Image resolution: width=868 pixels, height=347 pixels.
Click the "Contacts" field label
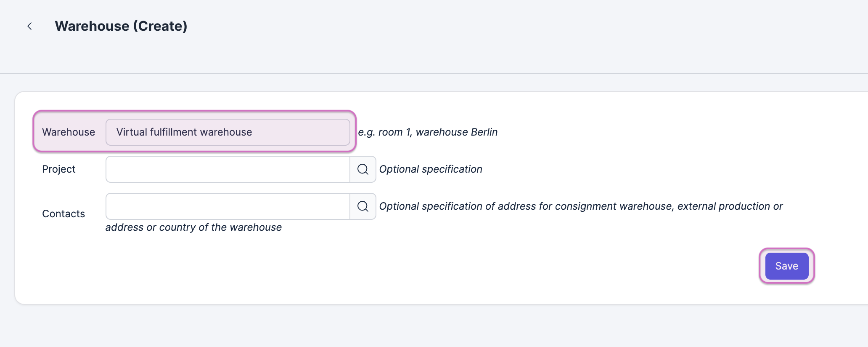click(64, 214)
